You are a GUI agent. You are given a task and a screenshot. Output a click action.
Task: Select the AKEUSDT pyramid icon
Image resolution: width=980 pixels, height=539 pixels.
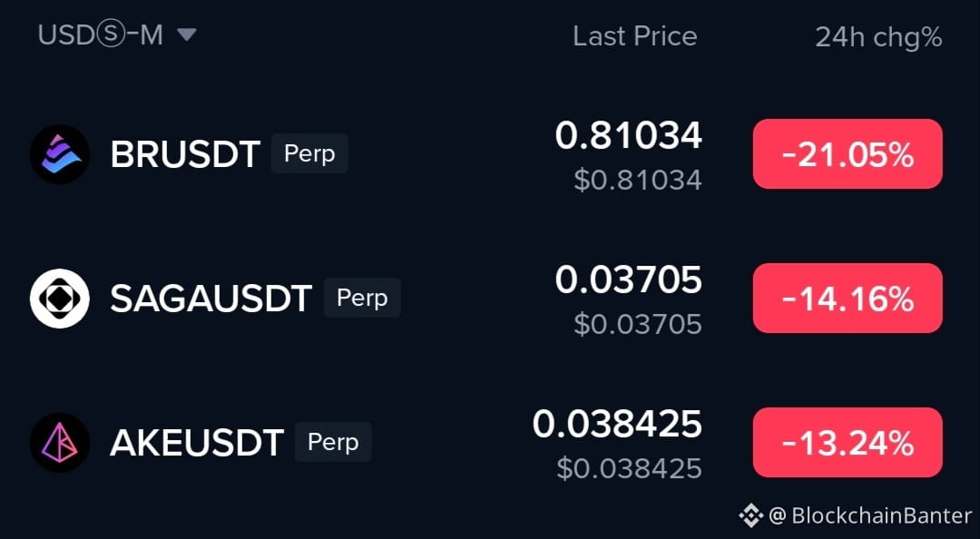(x=59, y=443)
